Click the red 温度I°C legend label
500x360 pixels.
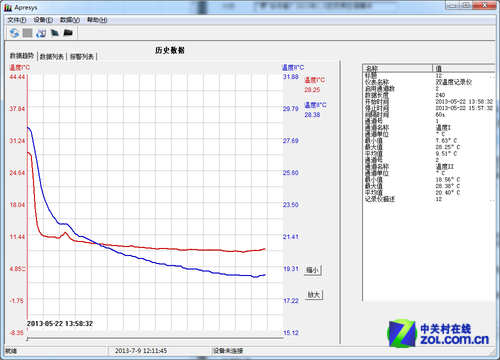coord(314,80)
